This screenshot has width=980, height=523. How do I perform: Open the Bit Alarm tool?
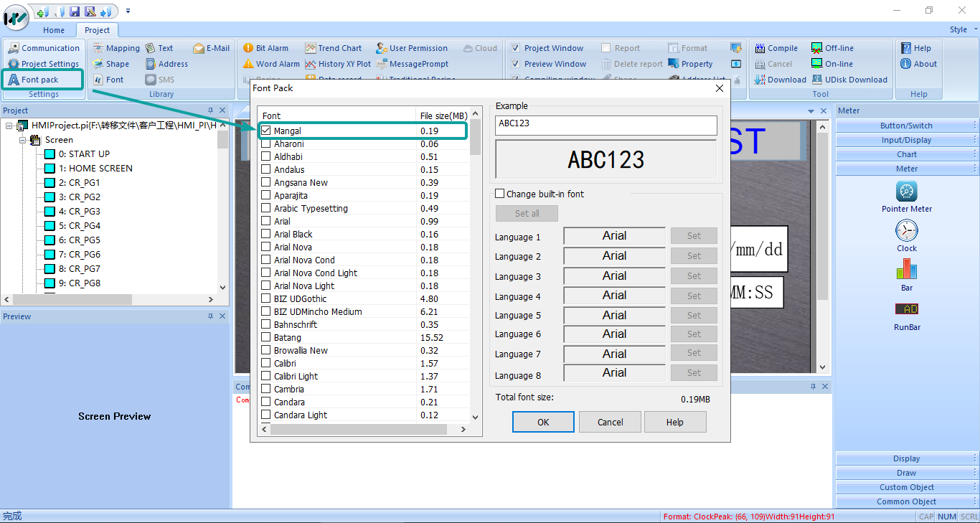click(265, 48)
